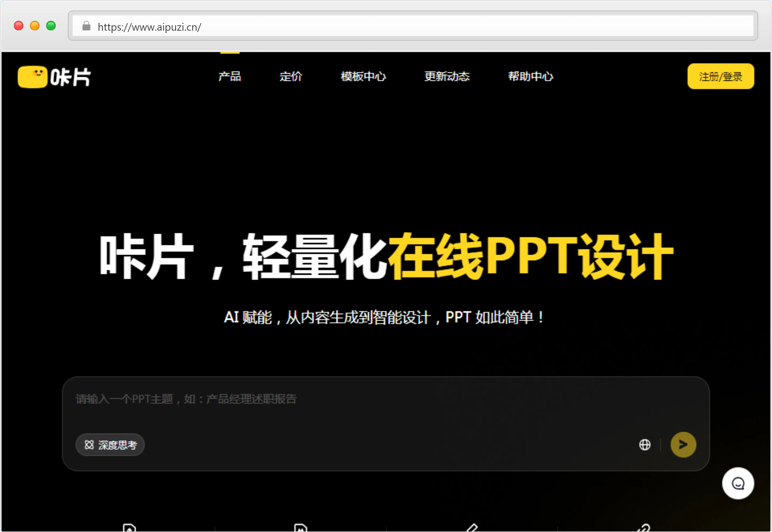Click the red close window button

pos(19,26)
